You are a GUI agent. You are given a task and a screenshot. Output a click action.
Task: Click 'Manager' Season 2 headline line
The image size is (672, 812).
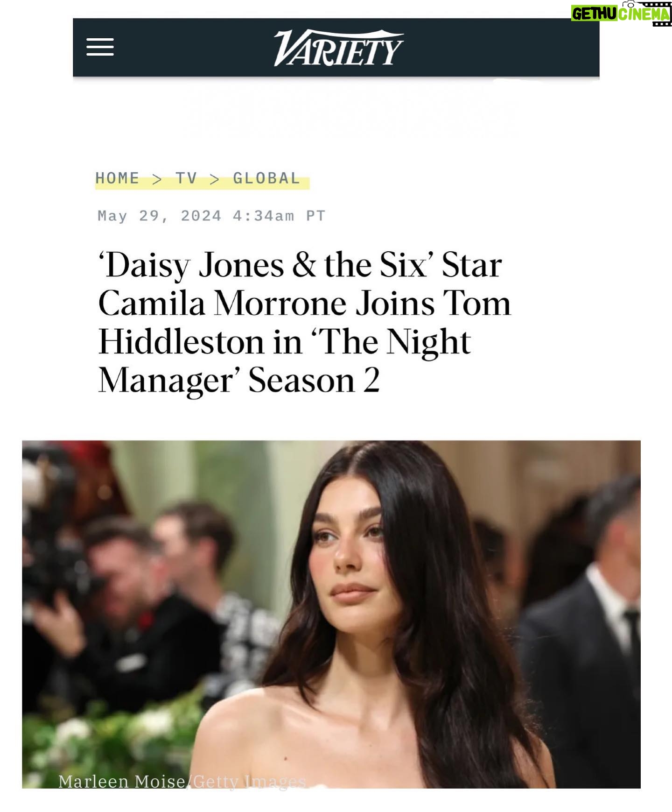(238, 381)
